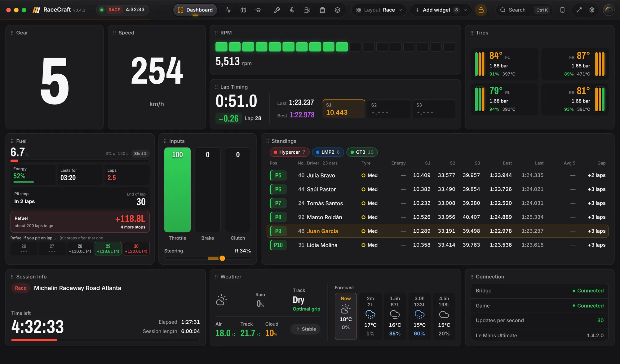Screen dimensions: 620x364
Task: Click the steering position slider handle
Action: tap(222, 258)
